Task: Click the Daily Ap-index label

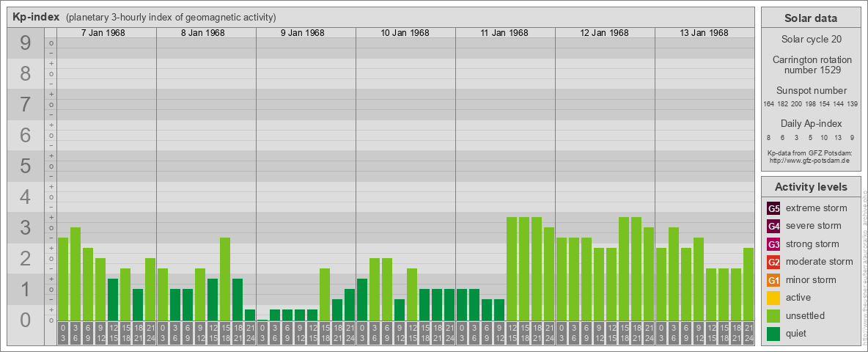Action: click(x=811, y=123)
